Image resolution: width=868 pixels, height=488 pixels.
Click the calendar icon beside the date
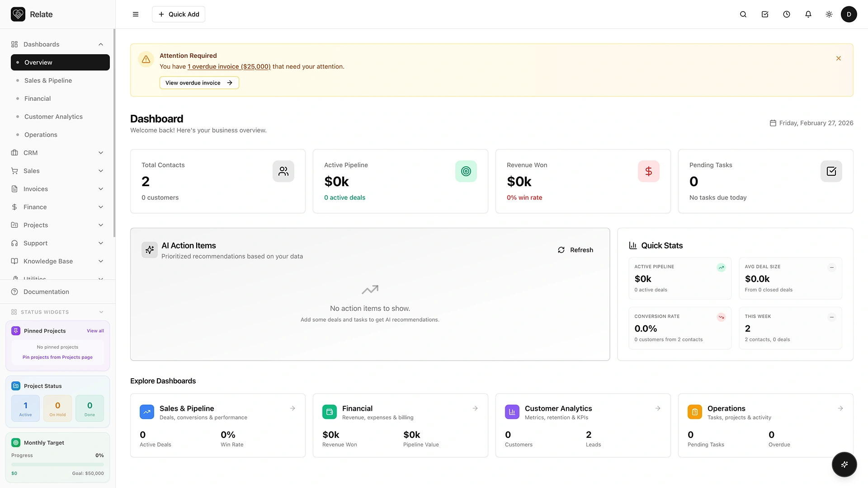coord(773,123)
